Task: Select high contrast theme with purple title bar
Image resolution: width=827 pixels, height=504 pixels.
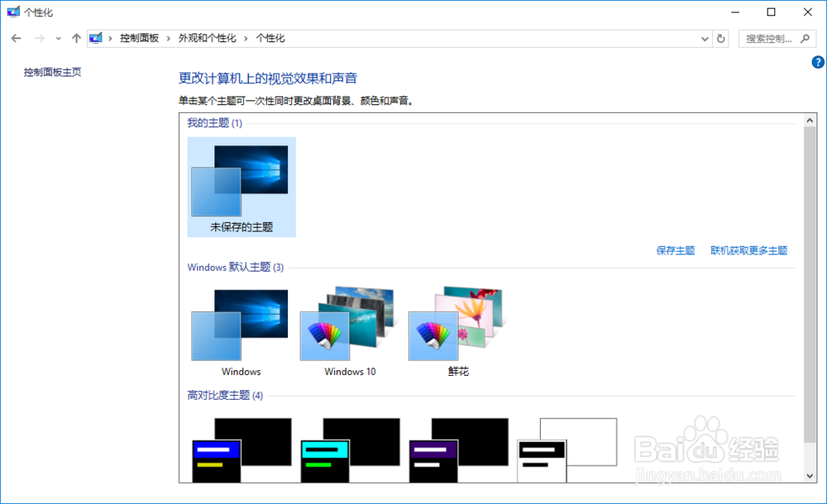Action: pyautogui.click(x=459, y=450)
